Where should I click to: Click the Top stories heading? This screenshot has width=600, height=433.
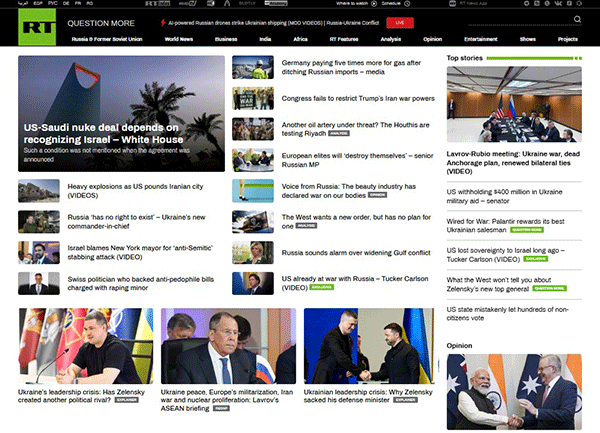point(465,58)
